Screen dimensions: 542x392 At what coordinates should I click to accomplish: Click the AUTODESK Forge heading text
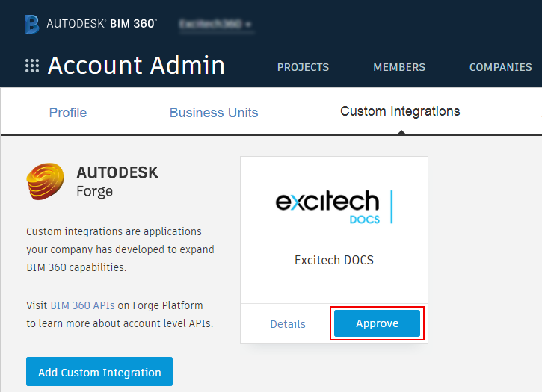click(117, 181)
